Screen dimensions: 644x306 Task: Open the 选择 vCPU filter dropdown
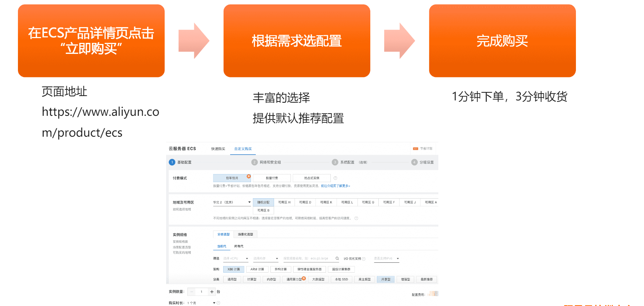click(236, 259)
